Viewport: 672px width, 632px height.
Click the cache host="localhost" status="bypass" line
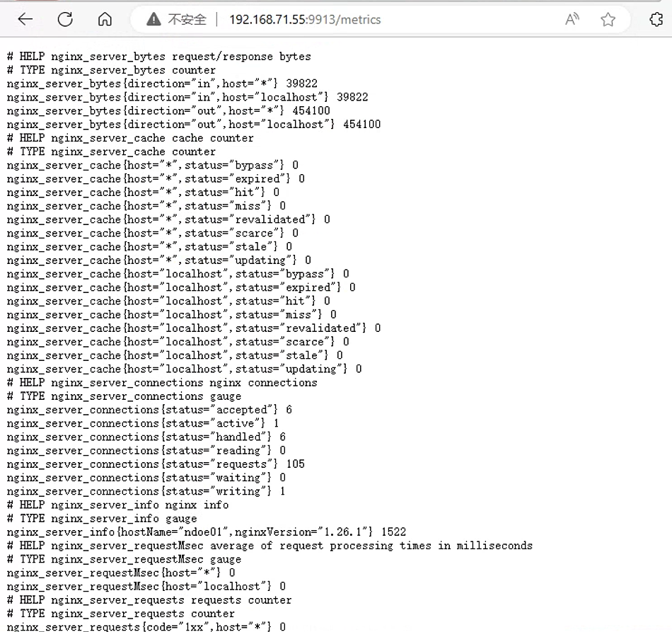178,274
